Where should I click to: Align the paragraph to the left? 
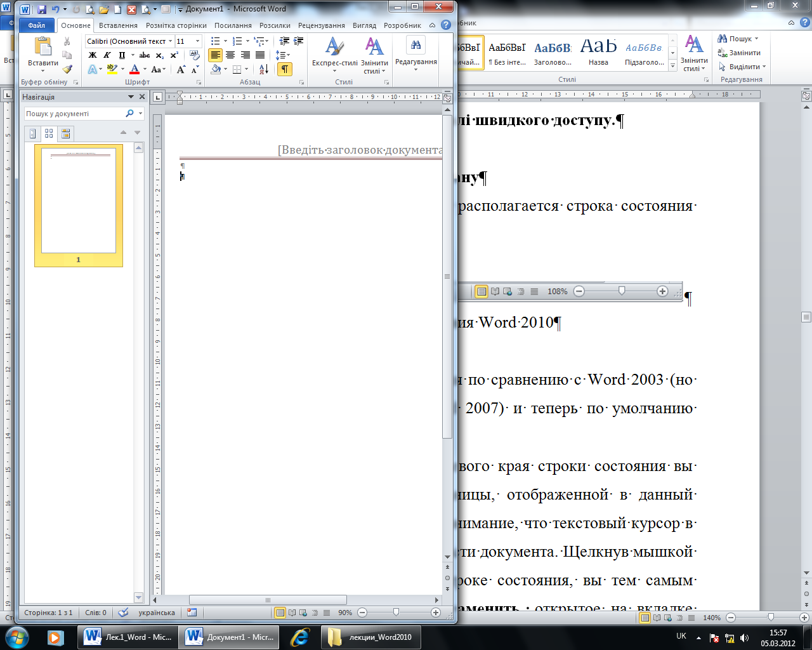click(216, 55)
